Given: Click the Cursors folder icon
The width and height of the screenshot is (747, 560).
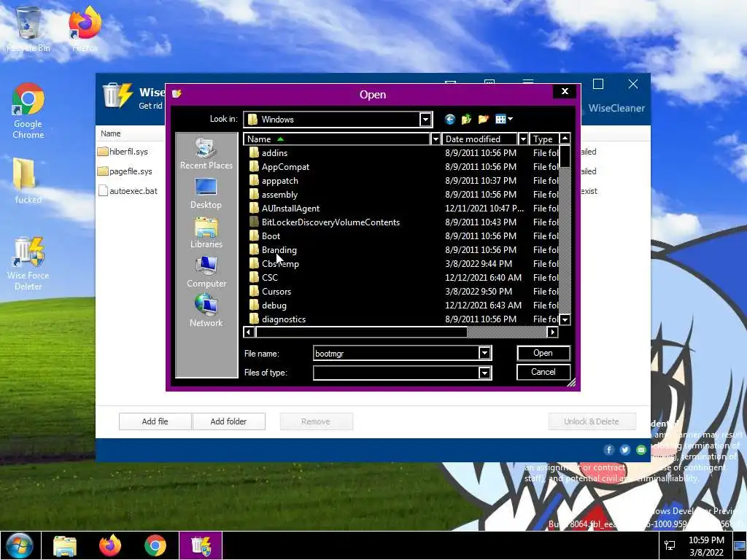Looking at the screenshot, I should (254, 292).
